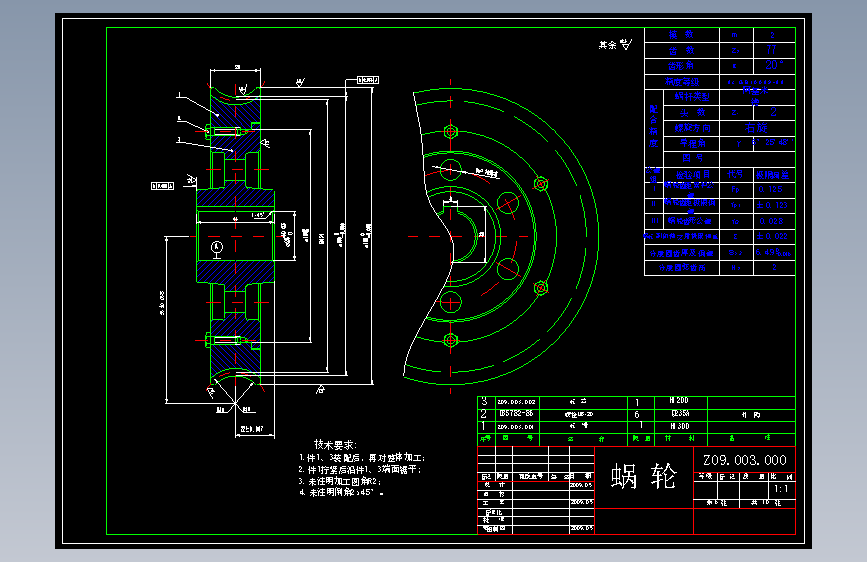Click the "头数" cell
867x562 pixels.
692,112
